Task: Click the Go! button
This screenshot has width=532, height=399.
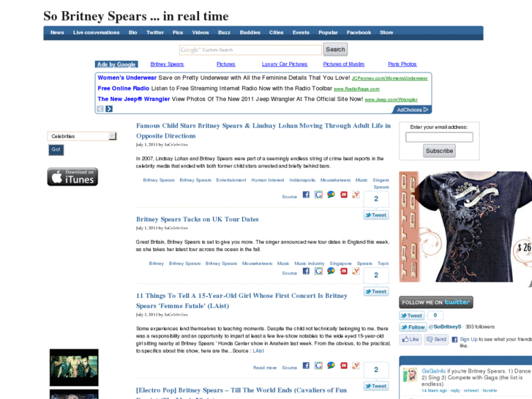Action: [56, 149]
